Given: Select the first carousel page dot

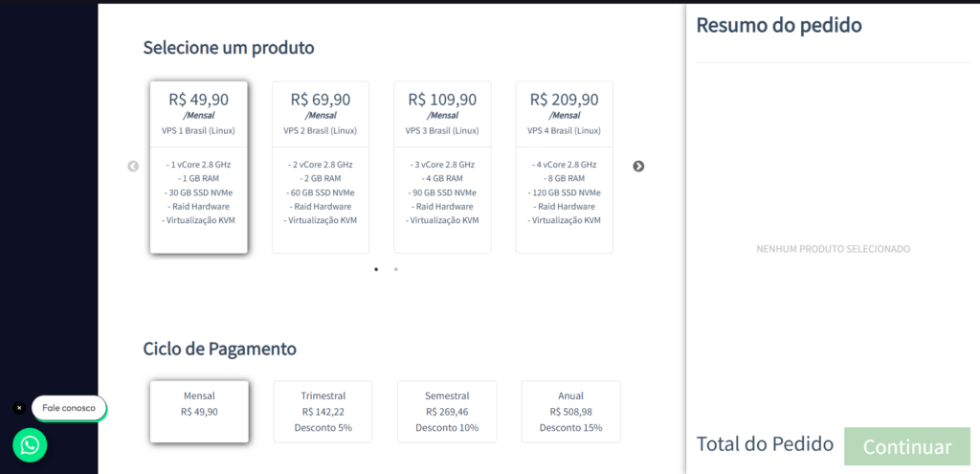Looking at the screenshot, I should [x=375, y=269].
